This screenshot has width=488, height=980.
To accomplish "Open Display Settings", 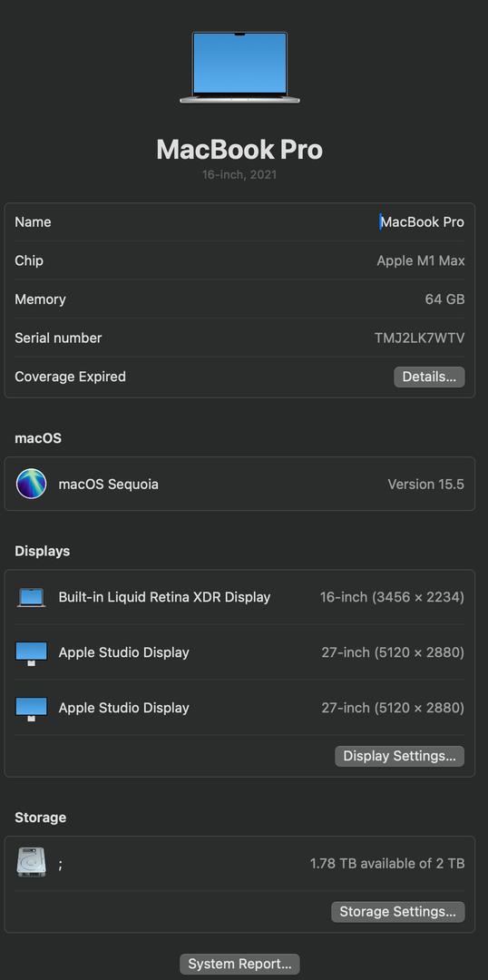I will pyautogui.click(x=400, y=756).
